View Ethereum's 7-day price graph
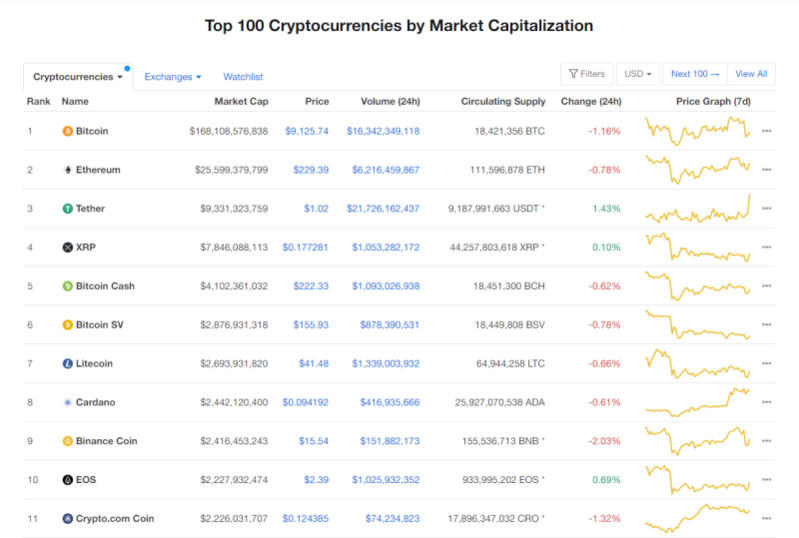 point(698,168)
